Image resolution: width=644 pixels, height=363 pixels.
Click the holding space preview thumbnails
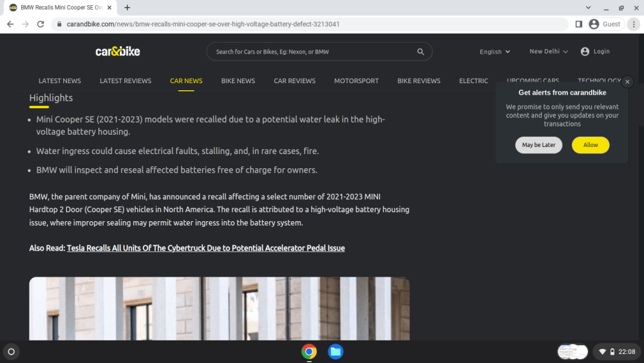(x=572, y=352)
